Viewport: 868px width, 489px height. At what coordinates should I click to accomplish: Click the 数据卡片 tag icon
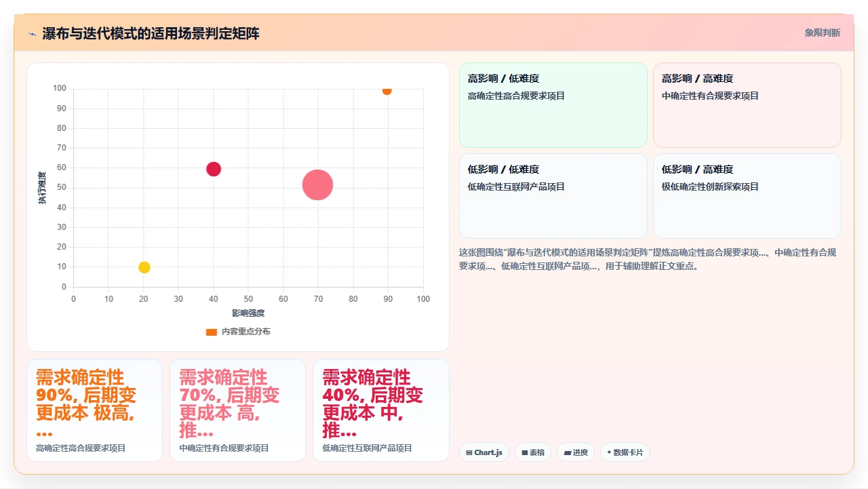pyautogui.click(x=609, y=453)
